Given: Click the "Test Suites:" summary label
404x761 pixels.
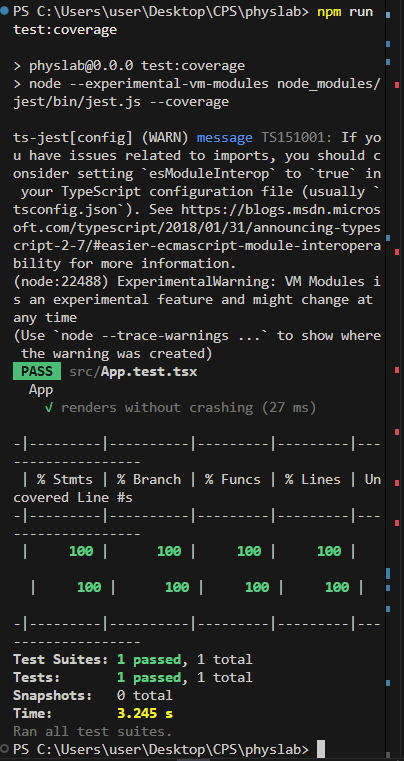Looking at the screenshot, I should point(61,660).
